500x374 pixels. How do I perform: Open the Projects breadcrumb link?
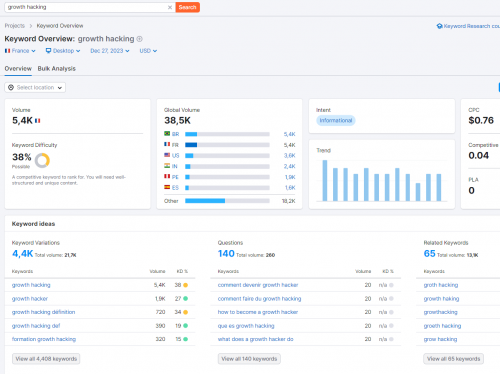tap(15, 26)
